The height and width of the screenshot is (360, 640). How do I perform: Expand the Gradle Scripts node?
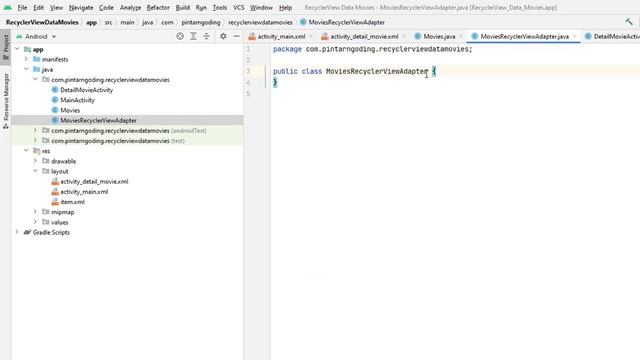(x=17, y=232)
